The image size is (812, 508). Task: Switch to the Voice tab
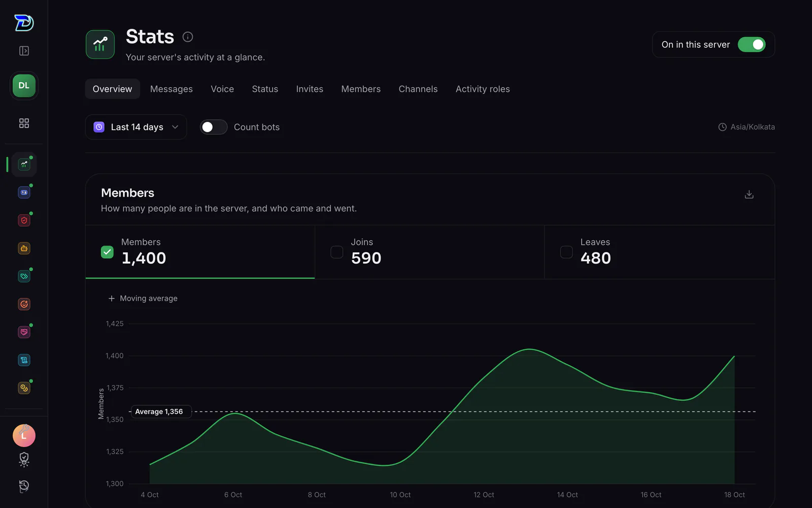click(x=222, y=89)
